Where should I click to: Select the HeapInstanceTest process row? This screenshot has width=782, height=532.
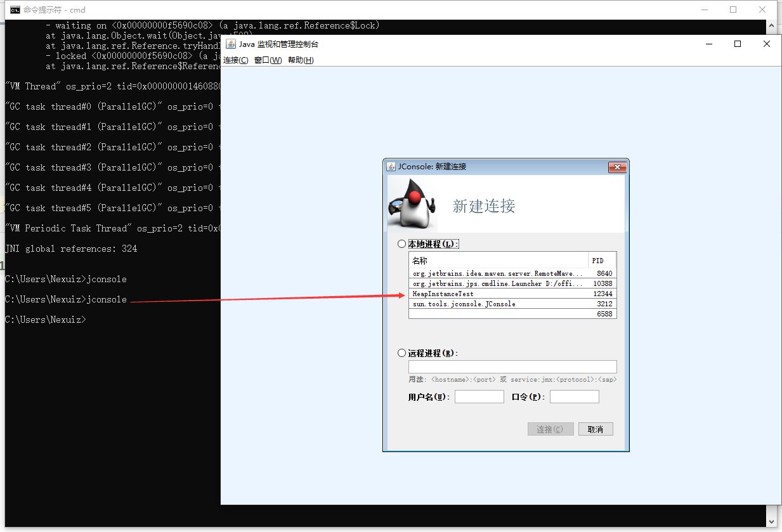[512, 294]
